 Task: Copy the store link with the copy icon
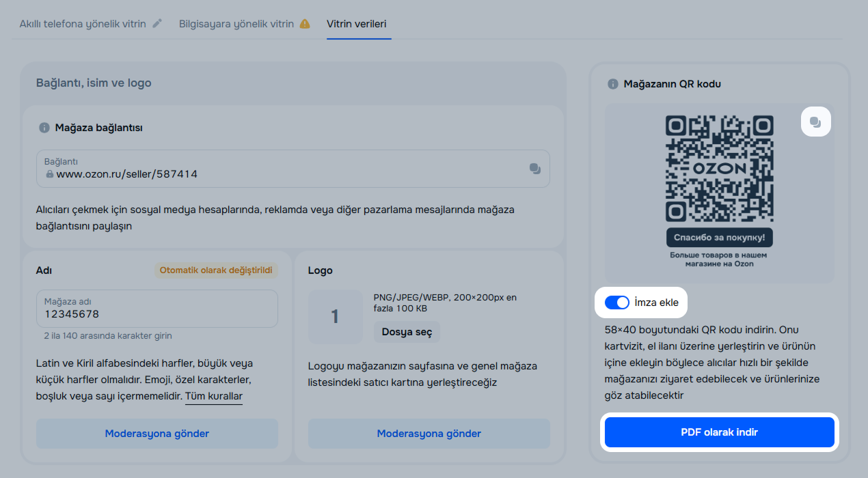(x=534, y=169)
